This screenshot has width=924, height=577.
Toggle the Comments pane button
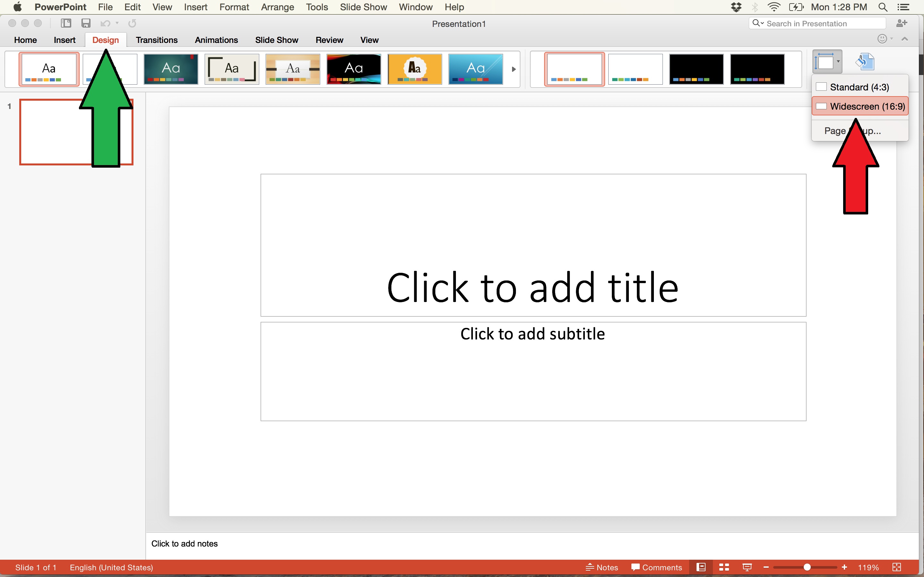coord(657,567)
